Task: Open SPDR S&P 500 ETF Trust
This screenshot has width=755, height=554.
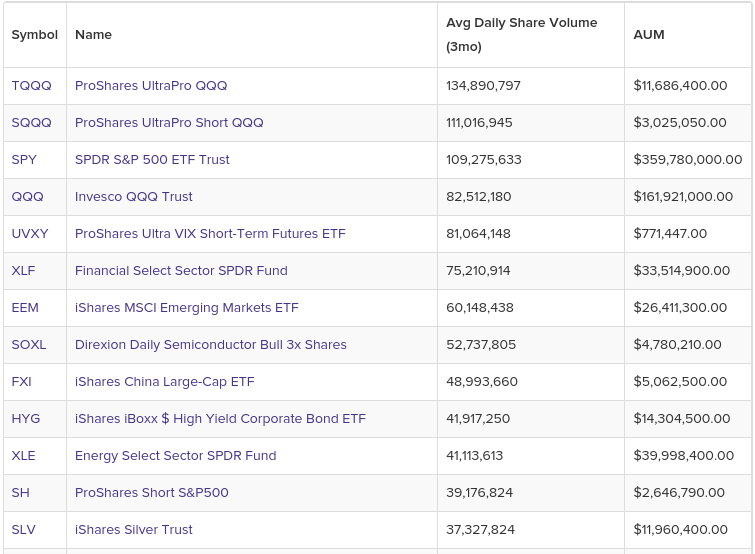Action: 152,160
